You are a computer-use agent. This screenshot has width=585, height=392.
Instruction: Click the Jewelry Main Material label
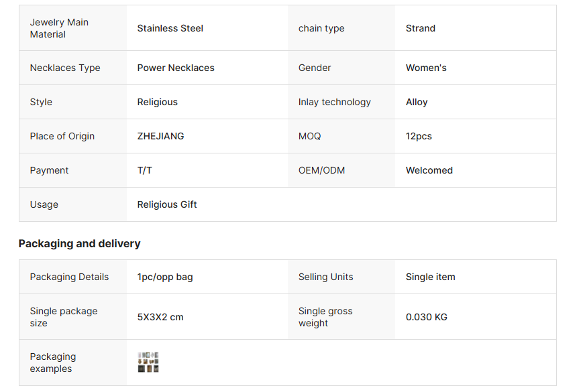click(59, 28)
